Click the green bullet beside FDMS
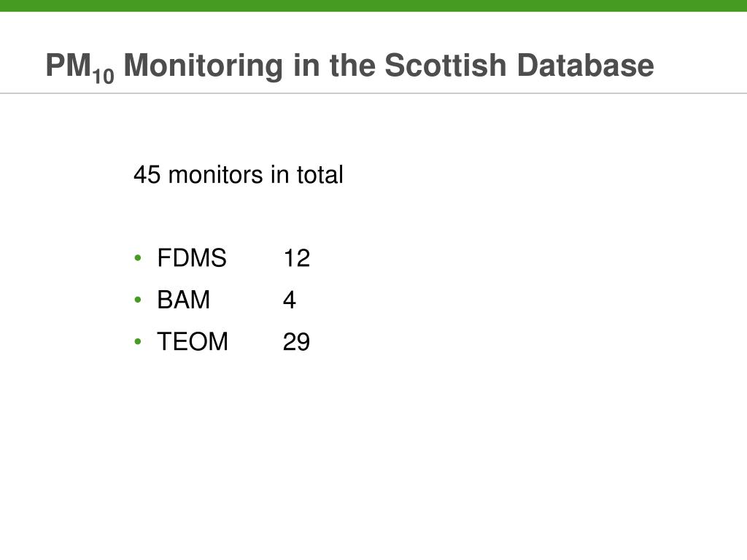747x560 pixels. coord(138,258)
